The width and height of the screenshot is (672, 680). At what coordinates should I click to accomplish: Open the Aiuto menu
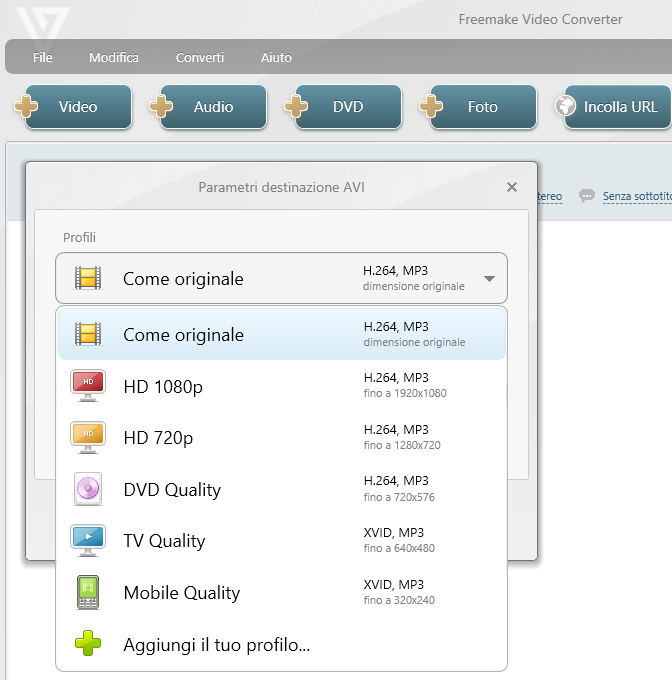coord(276,57)
